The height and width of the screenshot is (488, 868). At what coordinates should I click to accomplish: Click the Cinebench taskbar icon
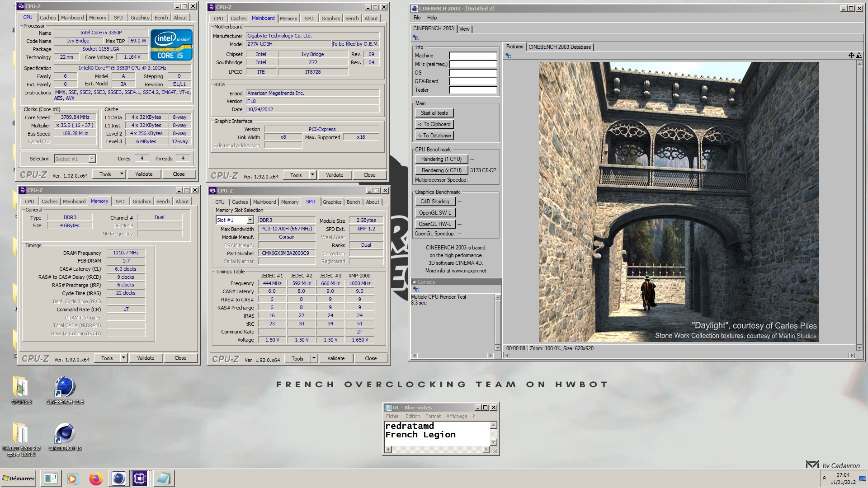pos(118,479)
